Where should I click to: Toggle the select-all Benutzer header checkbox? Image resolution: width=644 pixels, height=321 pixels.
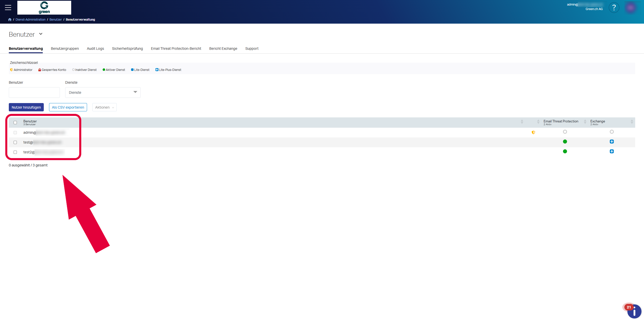15,123
